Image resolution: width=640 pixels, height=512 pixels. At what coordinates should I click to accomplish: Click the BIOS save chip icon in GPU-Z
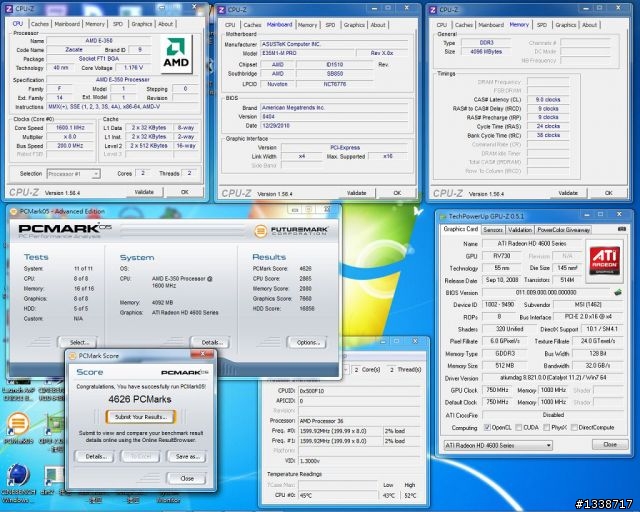618,292
